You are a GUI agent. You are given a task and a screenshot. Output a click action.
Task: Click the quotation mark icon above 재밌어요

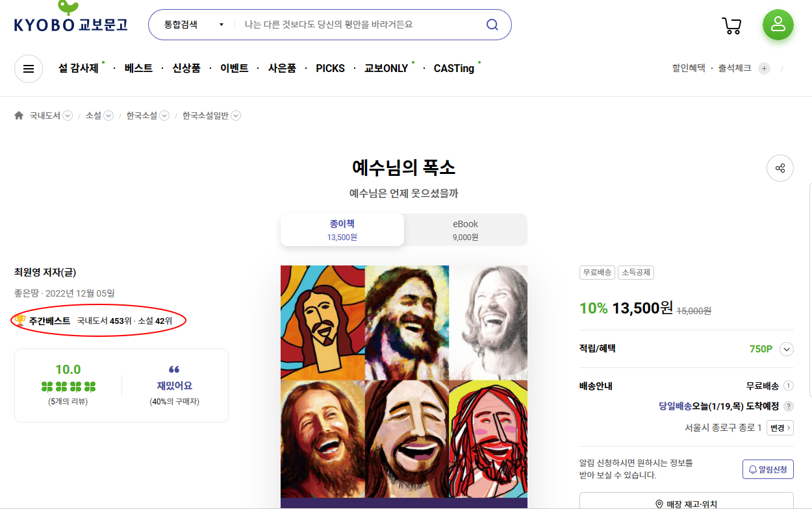pyautogui.click(x=174, y=369)
